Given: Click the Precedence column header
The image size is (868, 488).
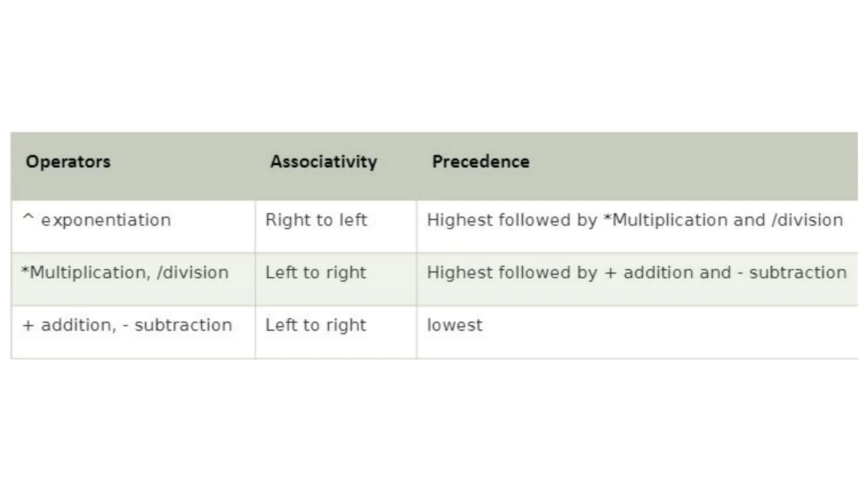Looking at the screenshot, I should pos(481,162).
